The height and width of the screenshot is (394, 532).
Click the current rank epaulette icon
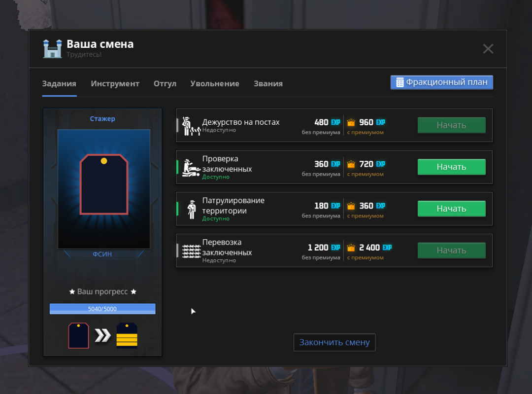(78, 336)
